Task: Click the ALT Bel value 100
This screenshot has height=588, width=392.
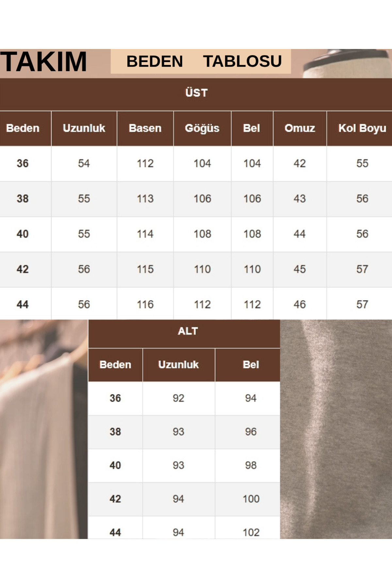Action: tap(251, 499)
